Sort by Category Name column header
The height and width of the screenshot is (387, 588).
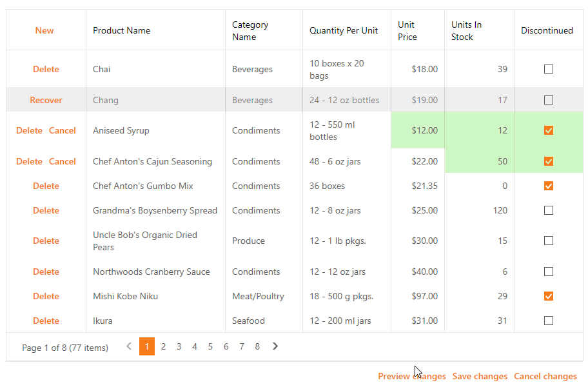pos(264,30)
